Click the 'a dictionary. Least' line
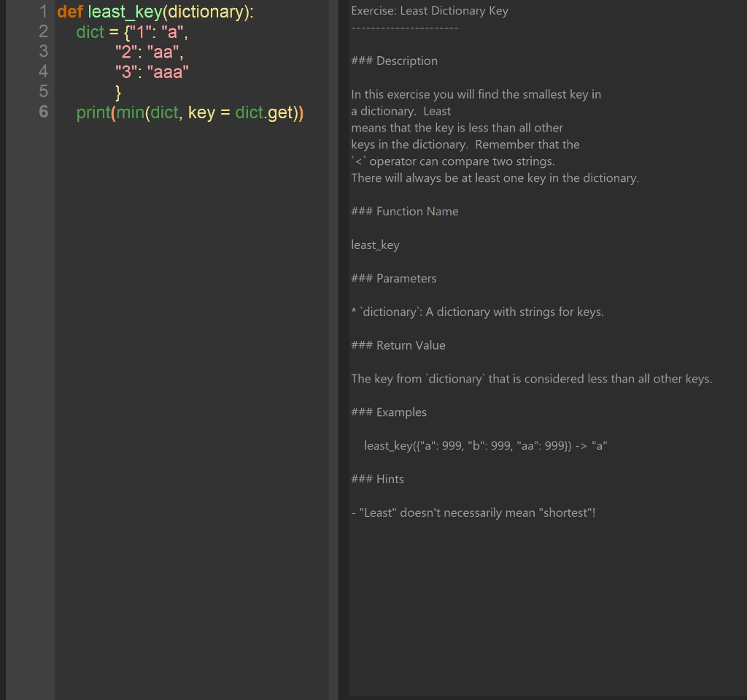747x700 pixels. tap(400, 111)
